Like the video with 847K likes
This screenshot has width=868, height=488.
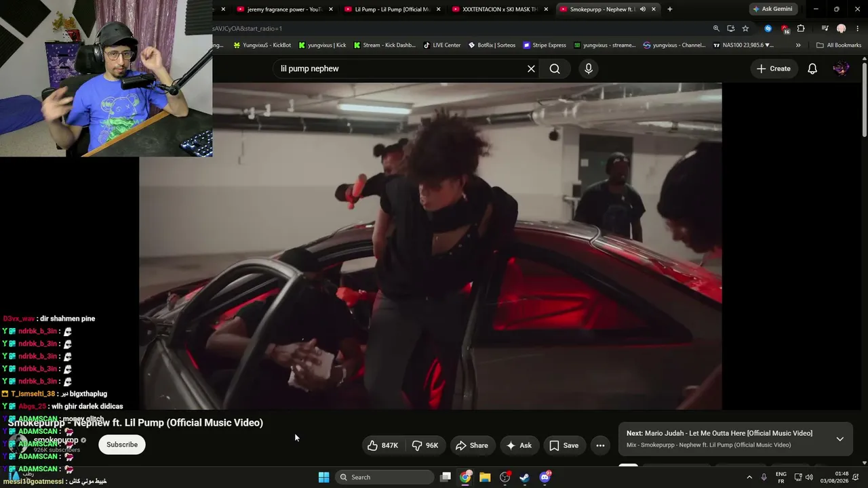point(383,445)
